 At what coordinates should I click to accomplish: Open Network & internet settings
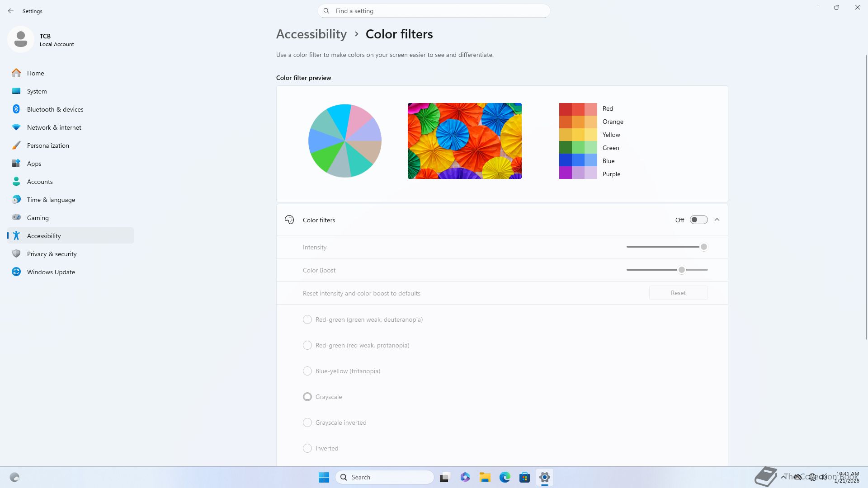pos(54,127)
